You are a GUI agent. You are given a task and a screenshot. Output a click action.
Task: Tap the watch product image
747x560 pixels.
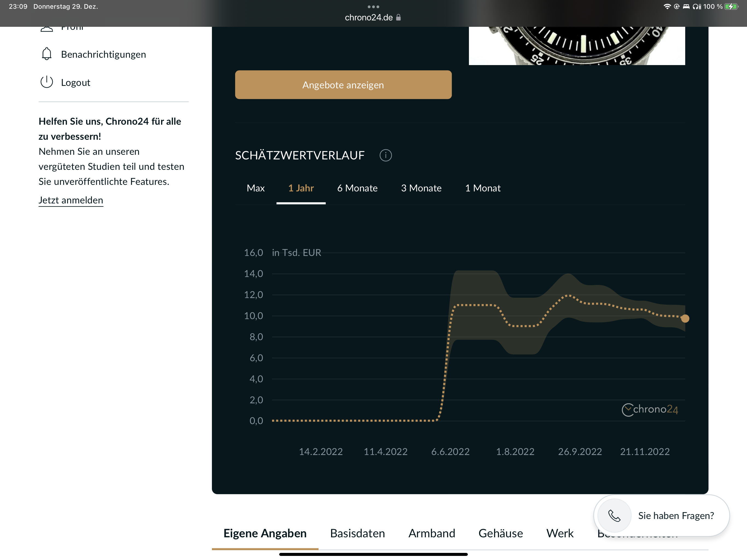pos(576,46)
